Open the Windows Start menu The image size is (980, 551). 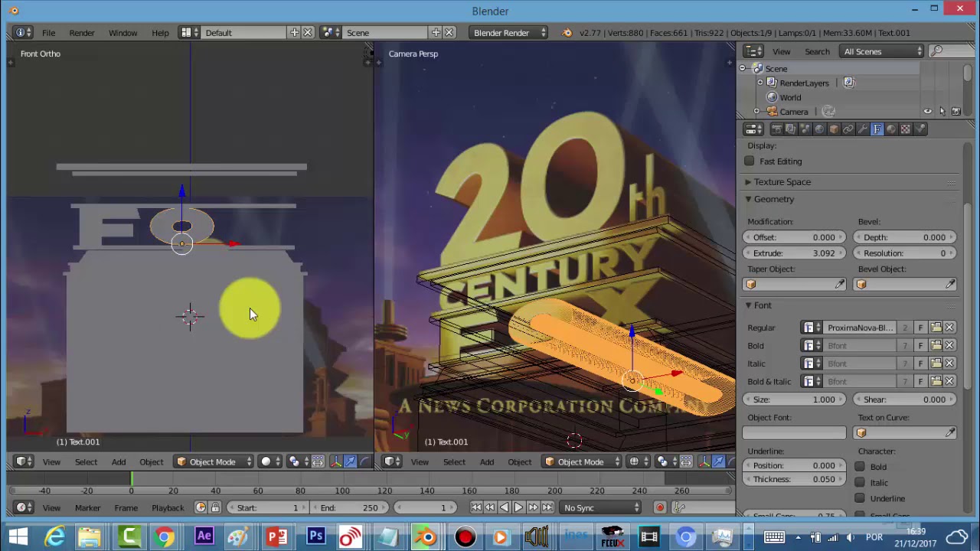click(18, 536)
